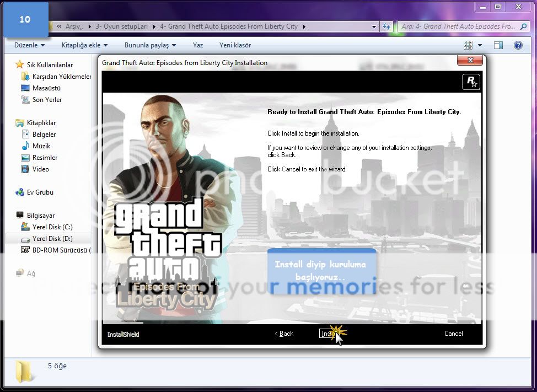Click the '5 öğe' status text
Screen dimensions: 537x392
(57, 366)
